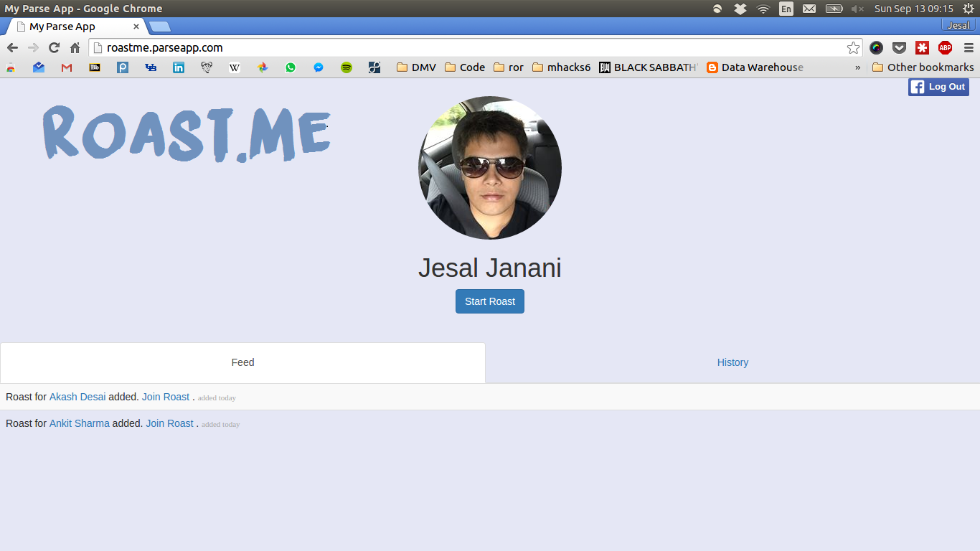Screen dimensions: 980x551
Task: Open the LinkedIn bookmark icon
Action: [x=179, y=67]
